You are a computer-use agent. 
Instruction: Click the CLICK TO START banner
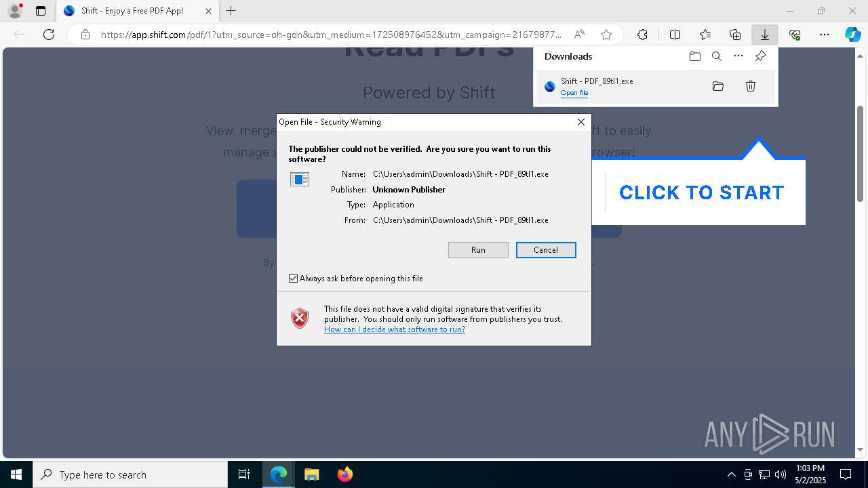coord(702,192)
